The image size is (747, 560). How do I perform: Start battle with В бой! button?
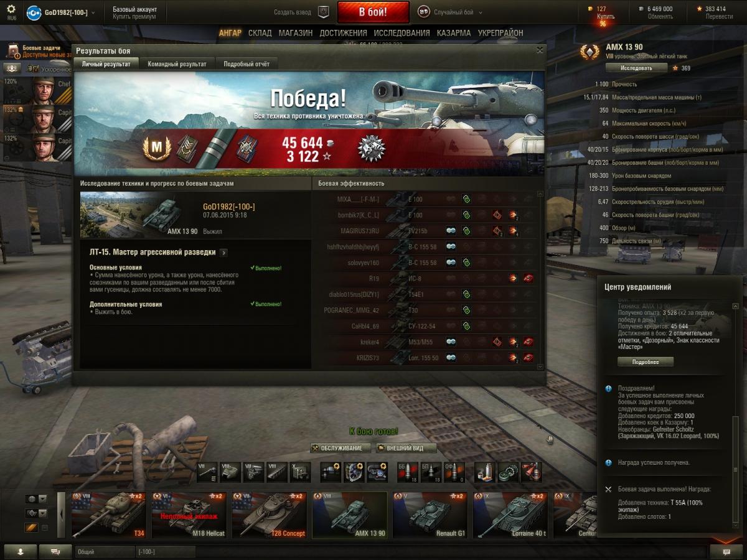(373, 12)
